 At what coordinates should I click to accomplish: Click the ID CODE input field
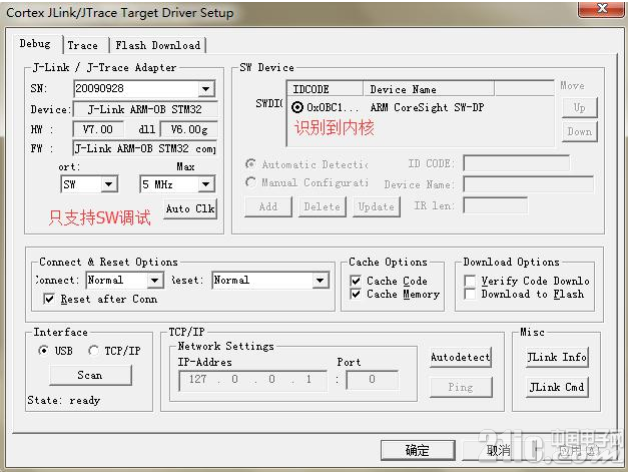click(516, 163)
